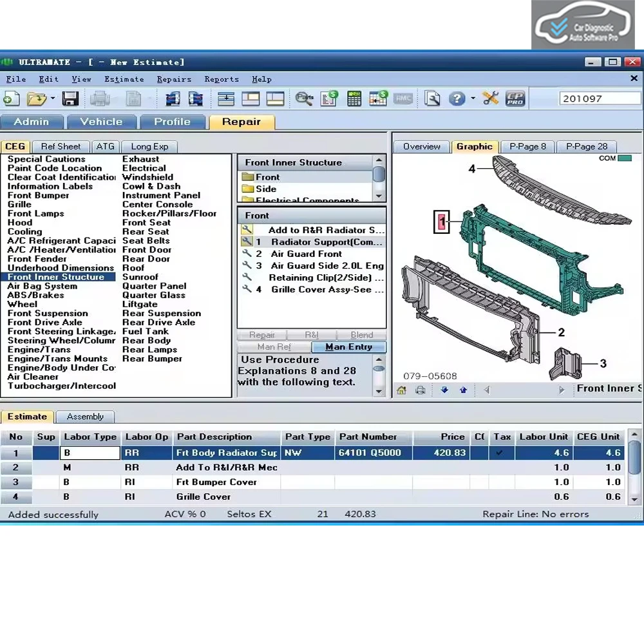644x644 pixels.
Task: Open the Long Exp tab
Action: point(149,147)
